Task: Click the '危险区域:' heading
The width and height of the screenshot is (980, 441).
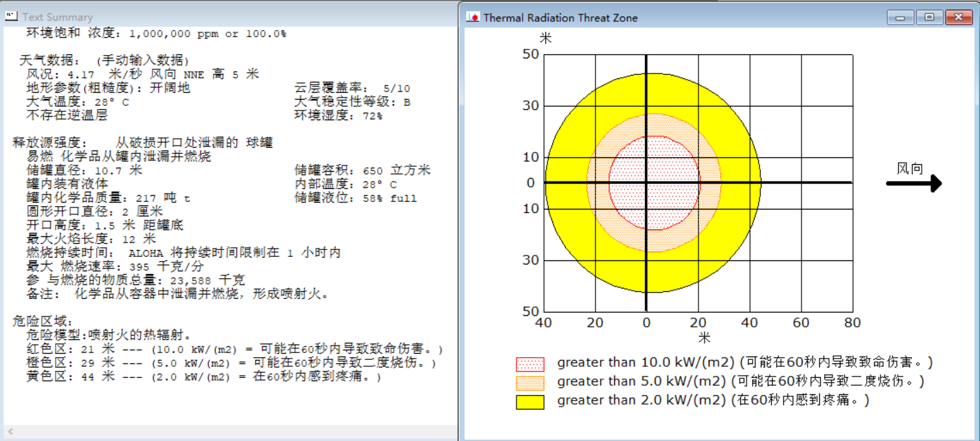Action: 43,321
